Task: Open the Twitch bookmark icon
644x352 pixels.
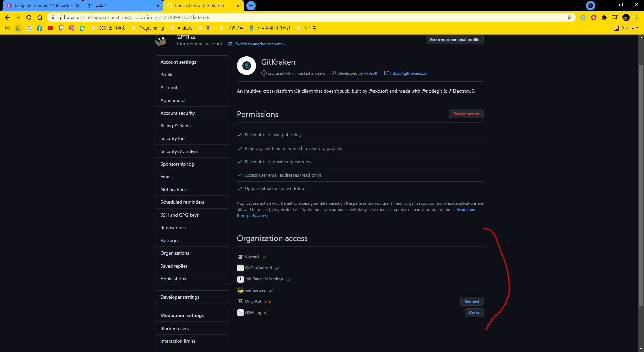Action: click(x=61, y=28)
